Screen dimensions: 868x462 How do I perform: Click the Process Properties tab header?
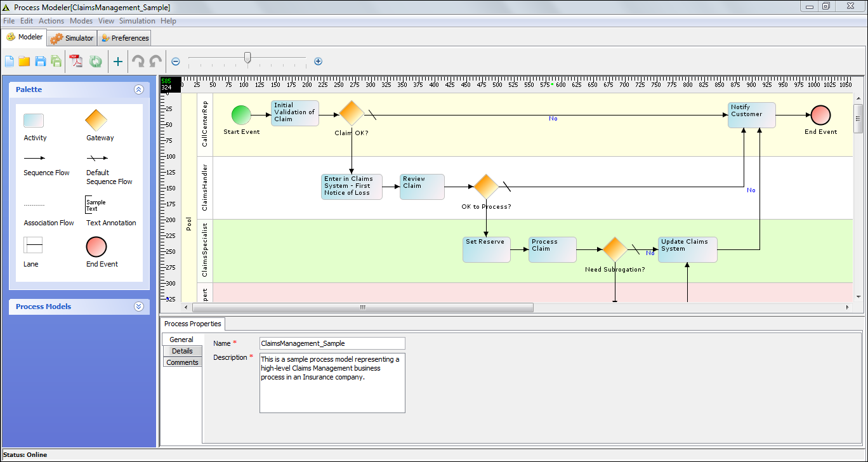193,324
